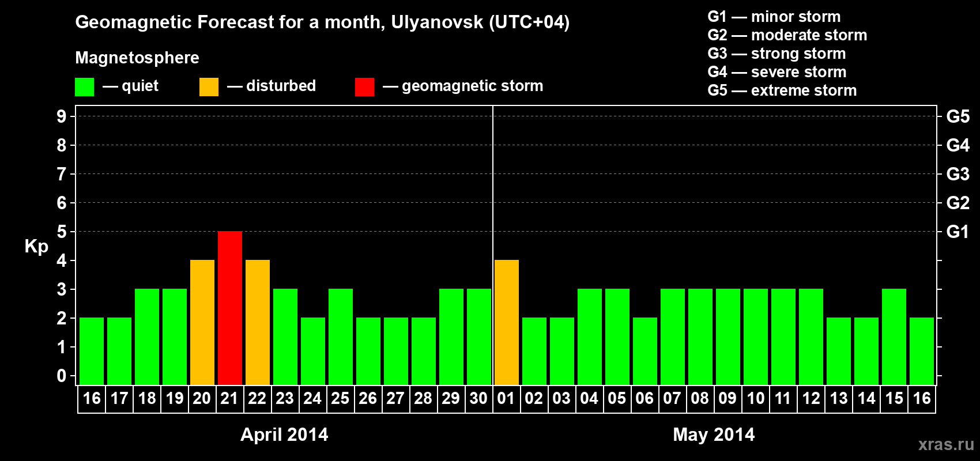
Task: Click date label 13 on the May axis
Action: [839, 398]
